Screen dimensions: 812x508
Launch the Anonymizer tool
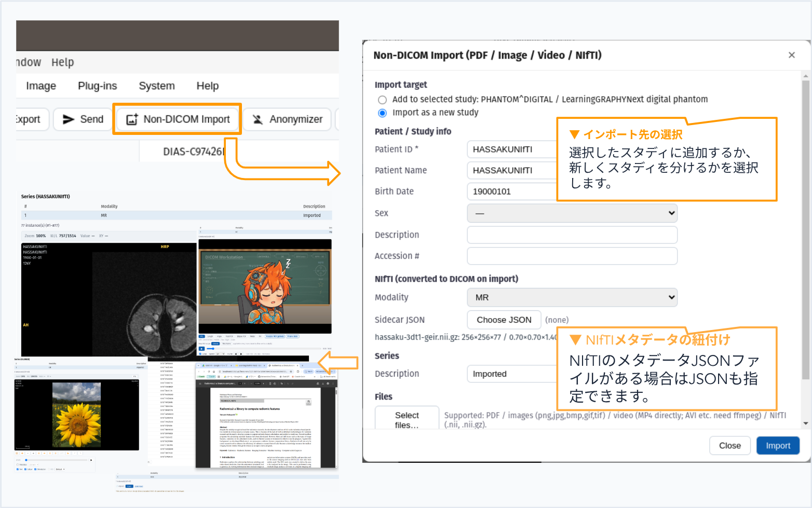[287, 119]
